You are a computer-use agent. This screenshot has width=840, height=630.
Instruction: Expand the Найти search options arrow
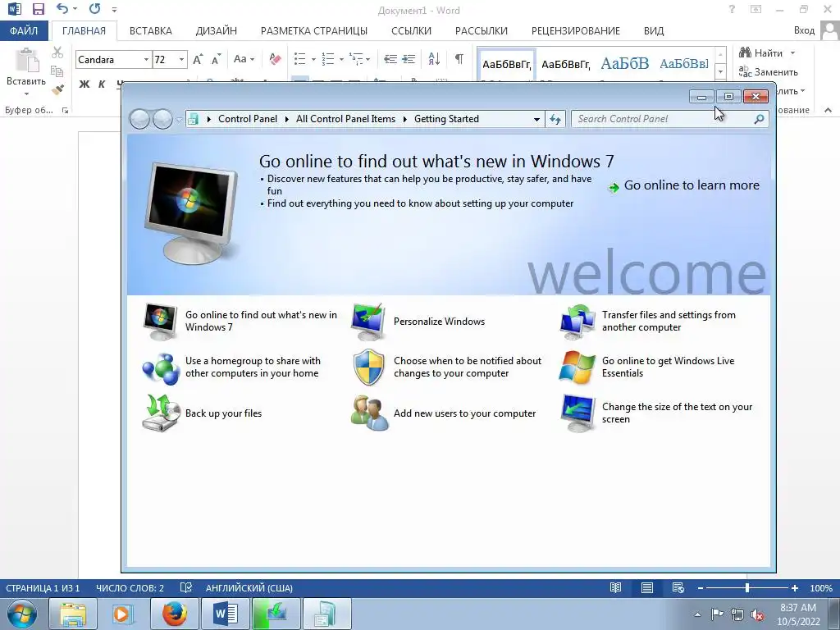[793, 52]
